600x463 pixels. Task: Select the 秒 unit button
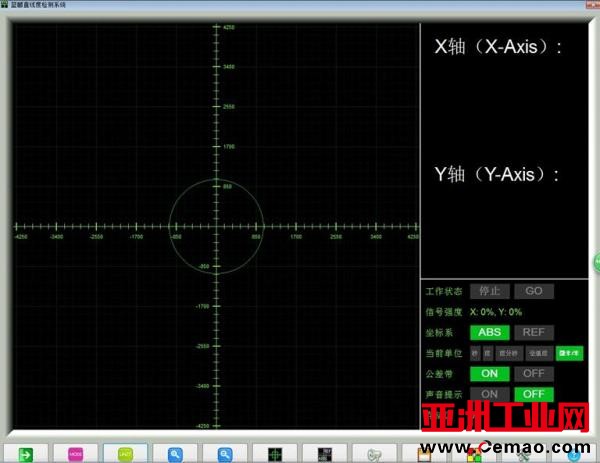475,353
